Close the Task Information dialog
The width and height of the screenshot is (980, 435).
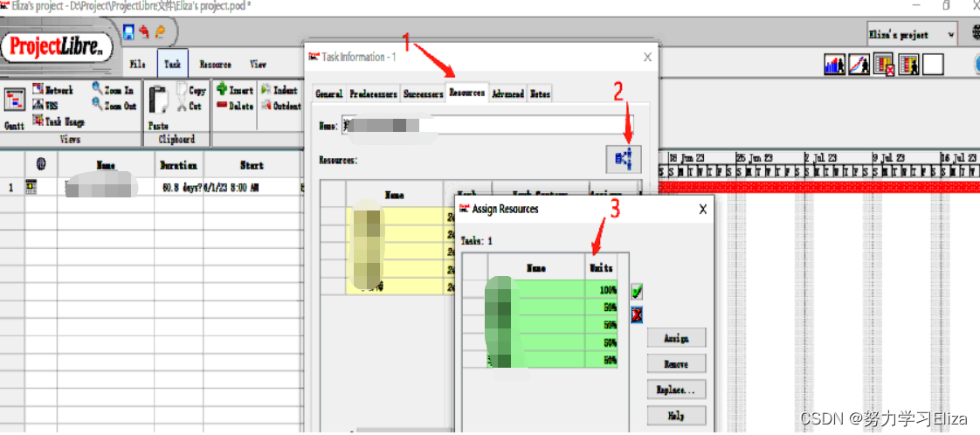coord(647,57)
